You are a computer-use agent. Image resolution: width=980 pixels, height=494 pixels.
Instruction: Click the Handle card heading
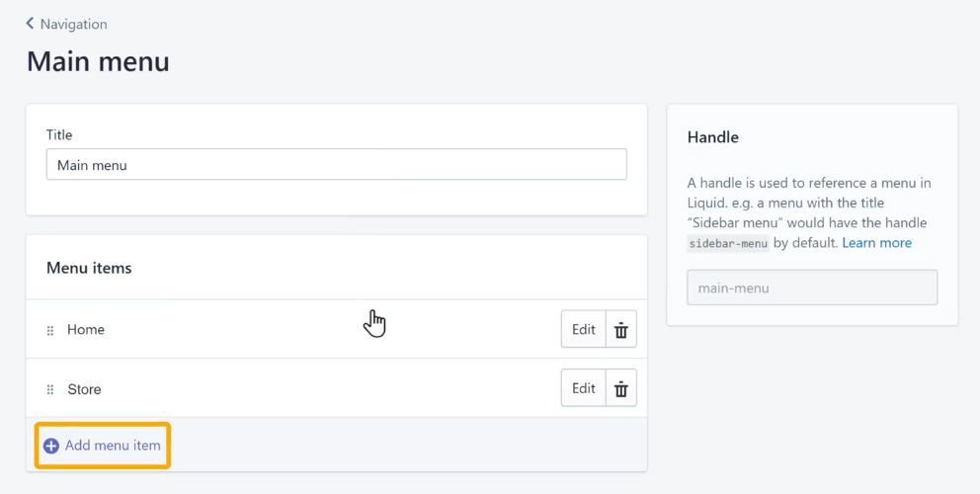(x=713, y=137)
